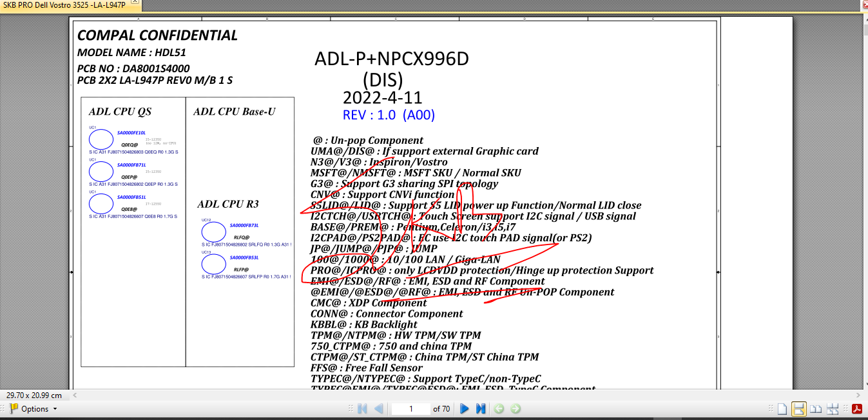
Task: Click the blue circle beside SA0000FE10L
Action: coord(101,139)
